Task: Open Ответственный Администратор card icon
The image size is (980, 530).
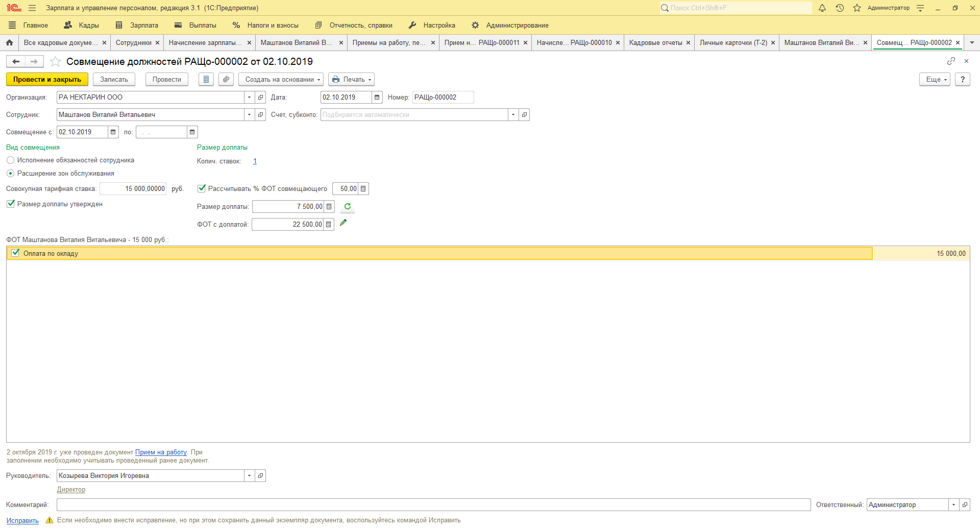Action: [x=965, y=504]
